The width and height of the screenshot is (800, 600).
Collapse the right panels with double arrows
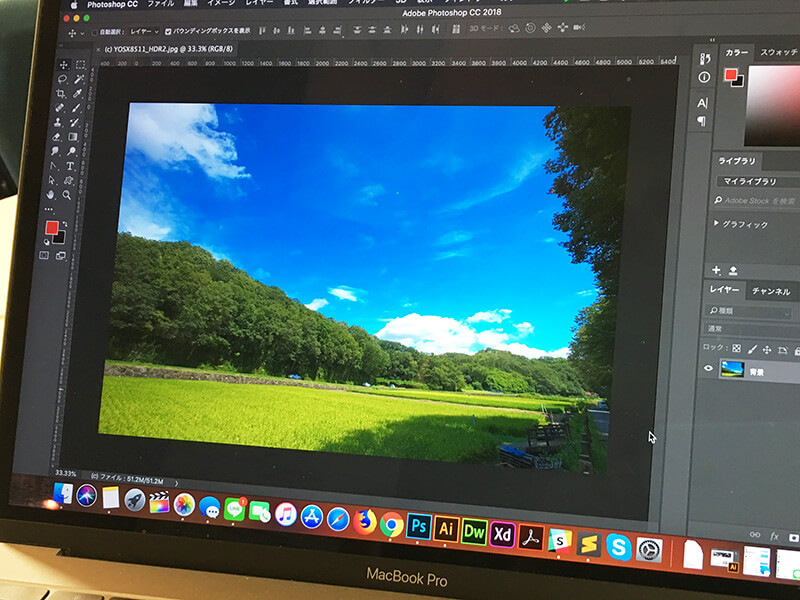[712, 40]
